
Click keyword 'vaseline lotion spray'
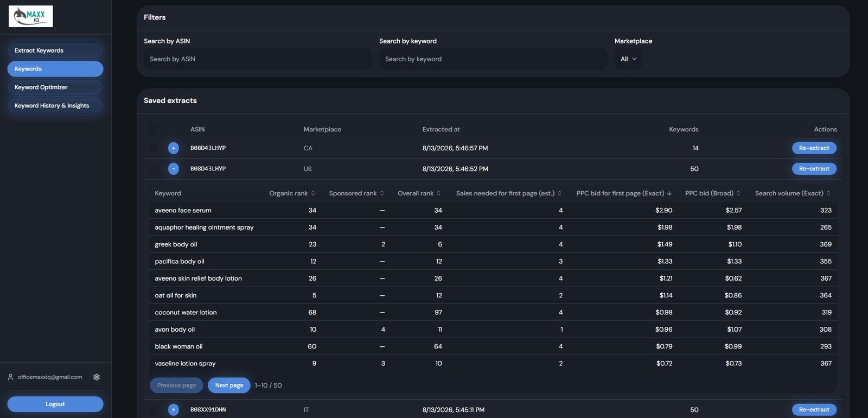click(185, 364)
